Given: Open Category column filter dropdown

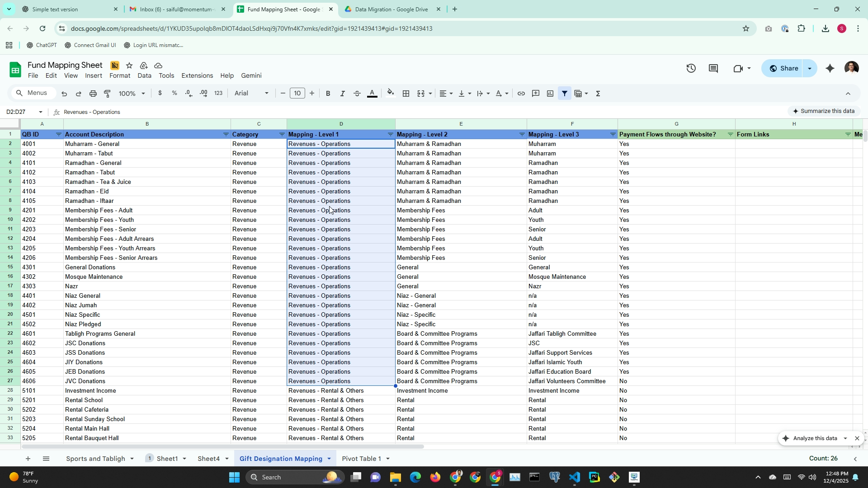Looking at the screenshot, I should click(x=282, y=135).
